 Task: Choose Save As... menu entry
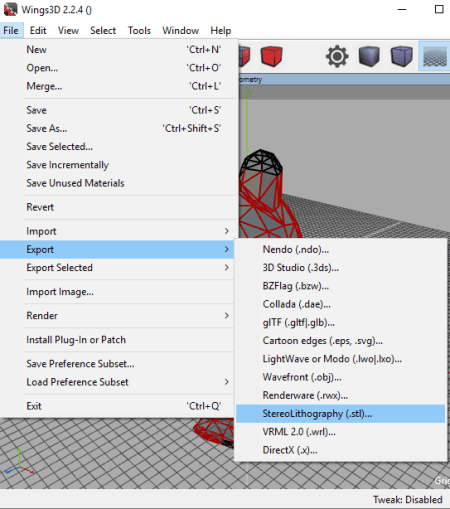tap(119, 129)
